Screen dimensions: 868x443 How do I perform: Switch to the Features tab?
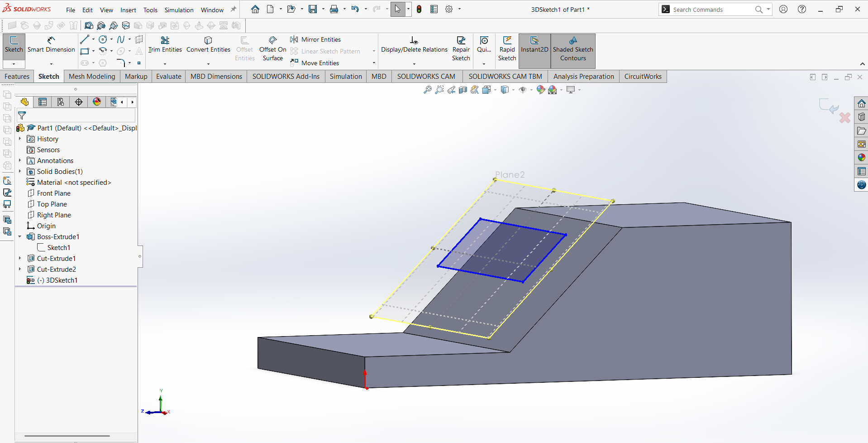coord(17,76)
